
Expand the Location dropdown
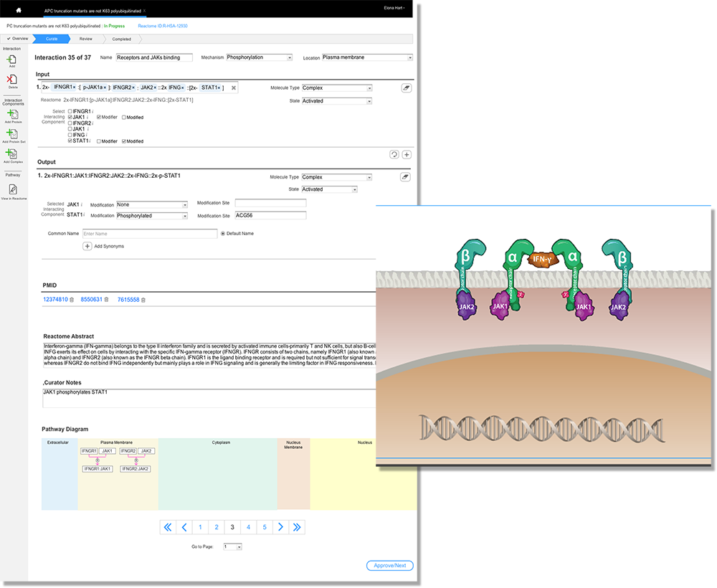click(x=367, y=57)
